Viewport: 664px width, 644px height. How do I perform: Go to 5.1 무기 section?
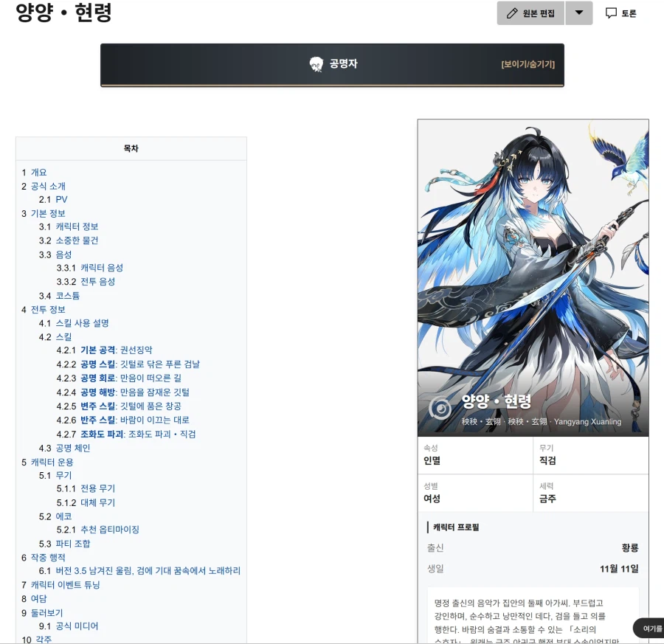63,476
